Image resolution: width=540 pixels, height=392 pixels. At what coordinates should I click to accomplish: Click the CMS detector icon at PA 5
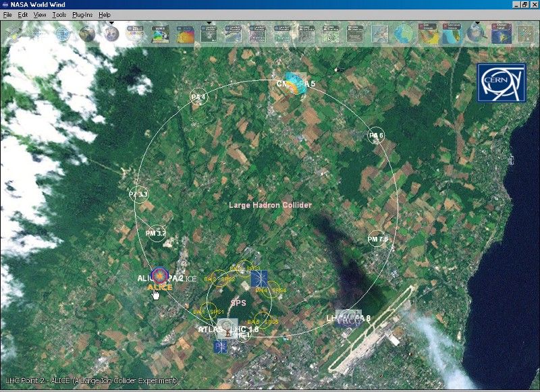(x=295, y=83)
